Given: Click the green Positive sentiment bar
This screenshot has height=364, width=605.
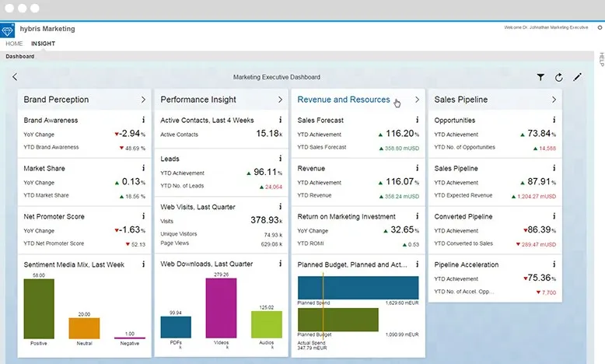Looking at the screenshot, I should click(39, 309).
